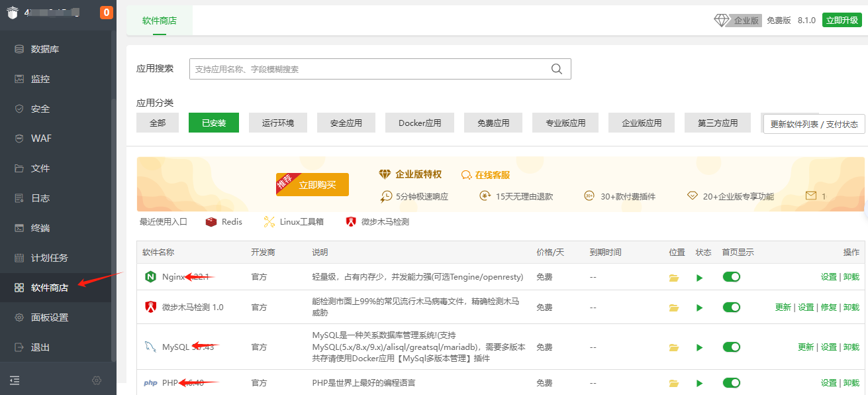
Task: Click the 立即升级 button
Action: point(842,21)
